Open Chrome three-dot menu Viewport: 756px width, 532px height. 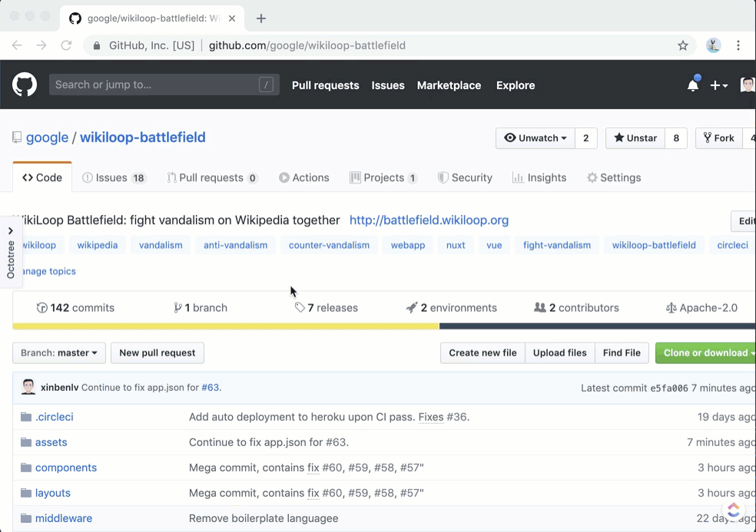tap(738, 45)
